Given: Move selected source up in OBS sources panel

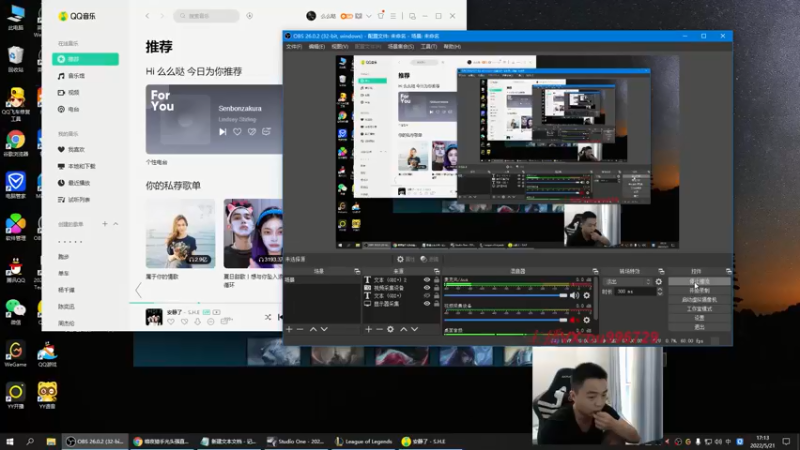Looking at the screenshot, I should click(404, 330).
